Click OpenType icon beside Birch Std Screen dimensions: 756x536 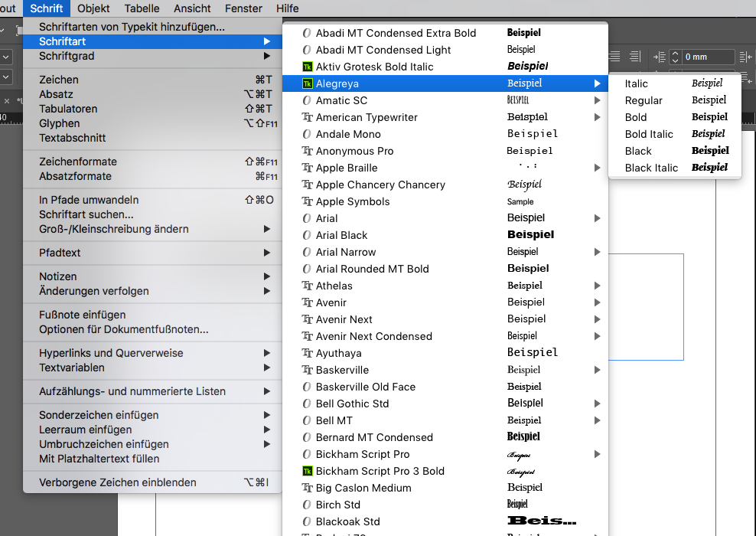tap(307, 505)
